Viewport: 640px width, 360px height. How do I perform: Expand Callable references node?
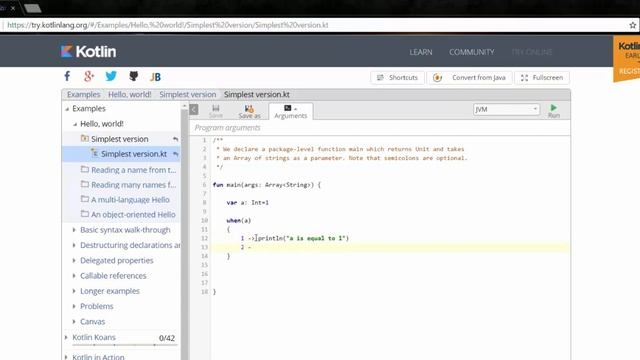pos(74,276)
